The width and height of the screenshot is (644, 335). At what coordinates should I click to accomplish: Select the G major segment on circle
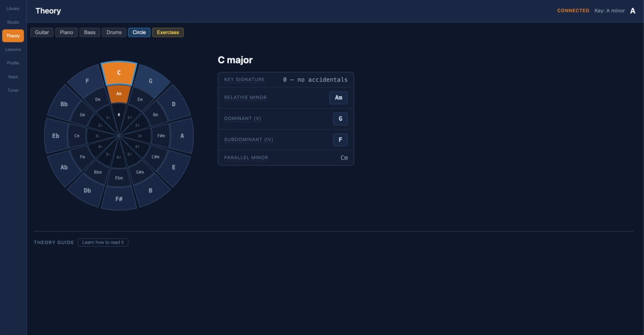(x=150, y=81)
